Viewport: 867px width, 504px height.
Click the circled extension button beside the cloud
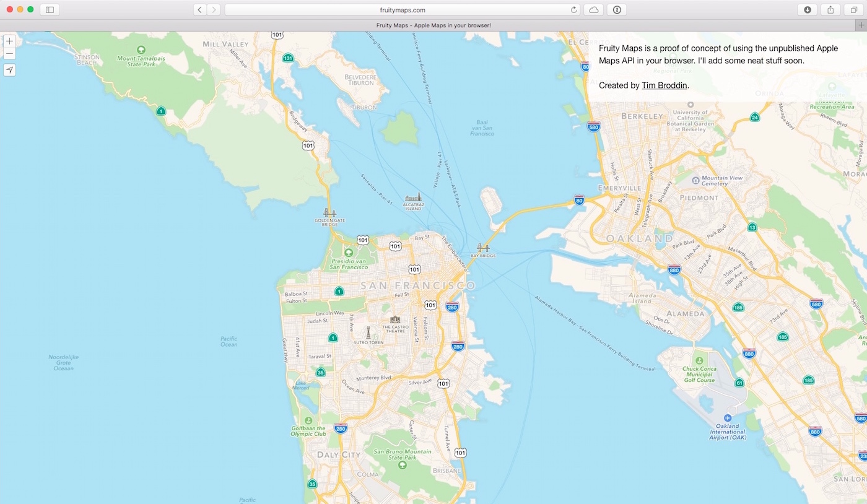[x=617, y=9]
